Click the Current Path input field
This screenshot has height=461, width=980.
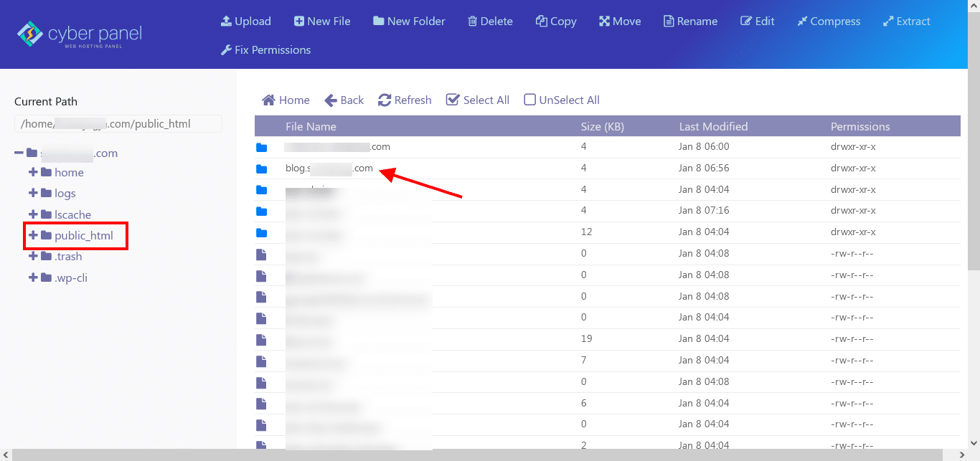point(118,123)
